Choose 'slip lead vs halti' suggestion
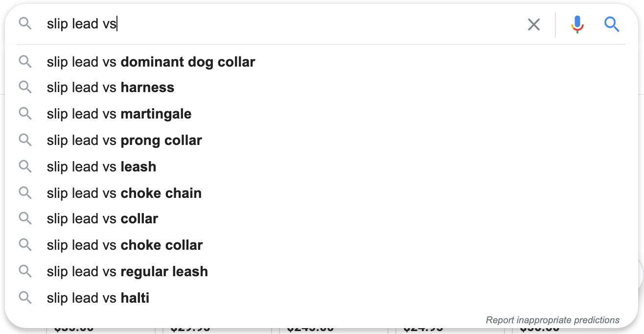Image resolution: width=644 pixels, height=334 pixels. (x=322, y=298)
